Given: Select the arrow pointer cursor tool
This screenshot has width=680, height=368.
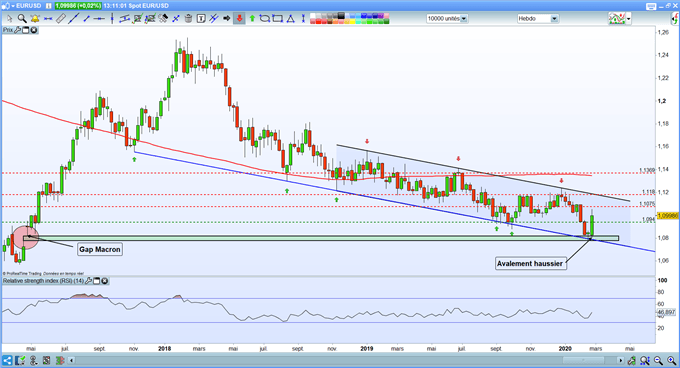Looking at the screenshot, I should pos(9,19).
